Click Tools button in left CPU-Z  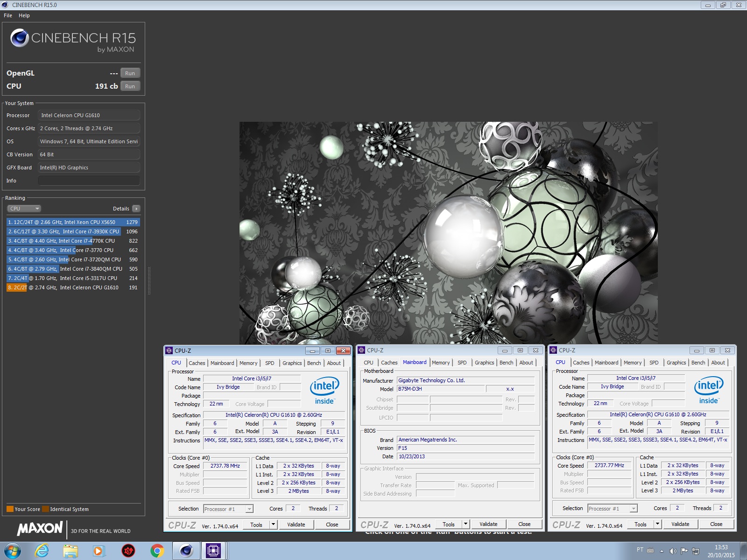coord(256,525)
